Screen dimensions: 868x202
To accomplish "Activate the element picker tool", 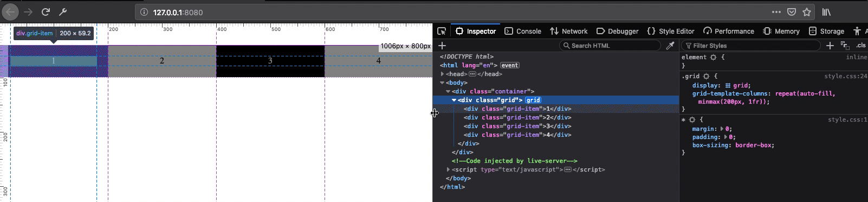I will (442, 31).
